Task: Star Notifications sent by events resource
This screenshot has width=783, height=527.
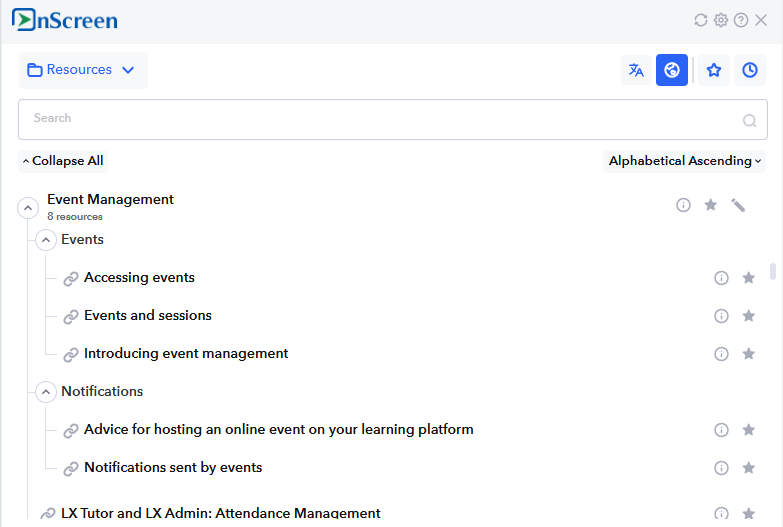Action: (x=749, y=468)
